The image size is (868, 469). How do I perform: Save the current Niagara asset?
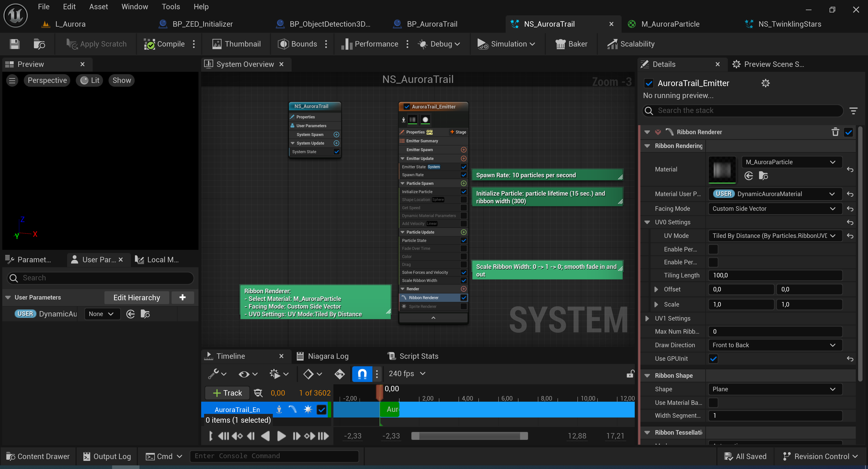[x=14, y=44]
